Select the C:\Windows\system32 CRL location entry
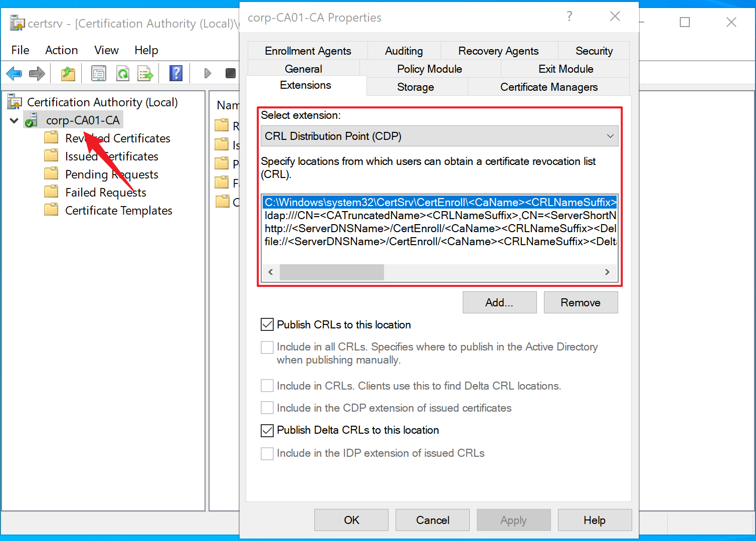The image size is (756, 541). (x=440, y=202)
